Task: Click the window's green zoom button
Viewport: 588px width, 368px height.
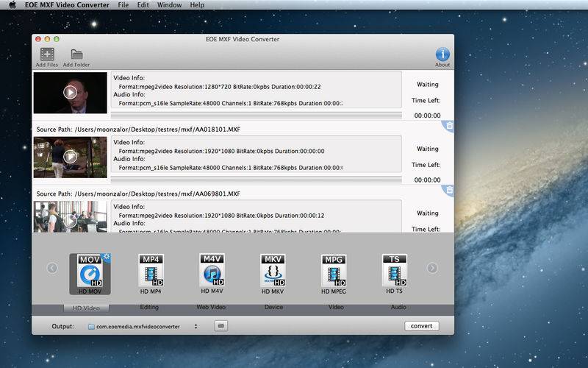Action: point(57,39)
